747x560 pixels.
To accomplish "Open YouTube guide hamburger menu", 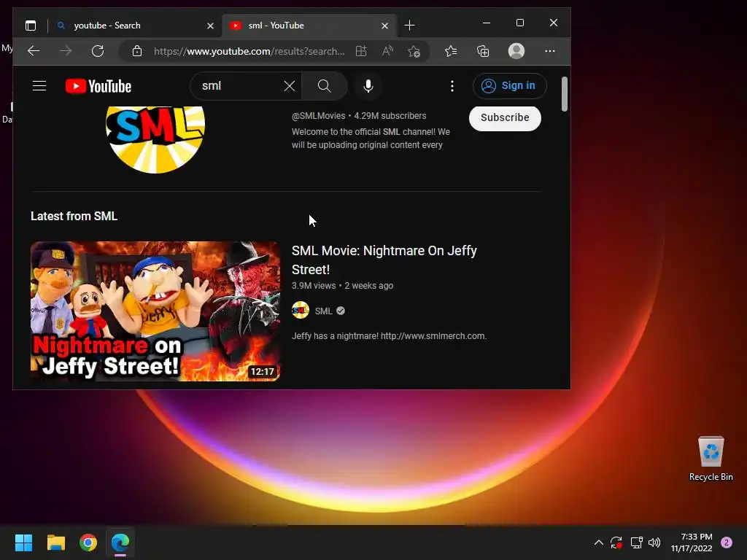I will [39, 86].
